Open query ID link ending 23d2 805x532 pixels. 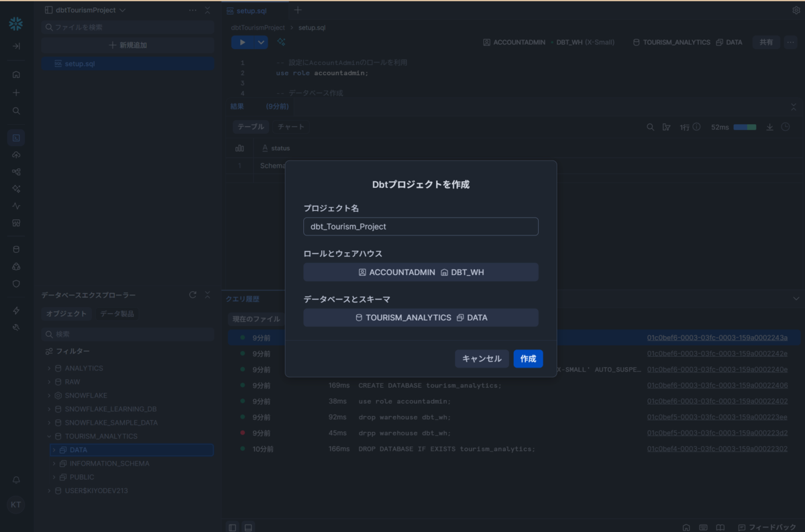coord(717,433)
